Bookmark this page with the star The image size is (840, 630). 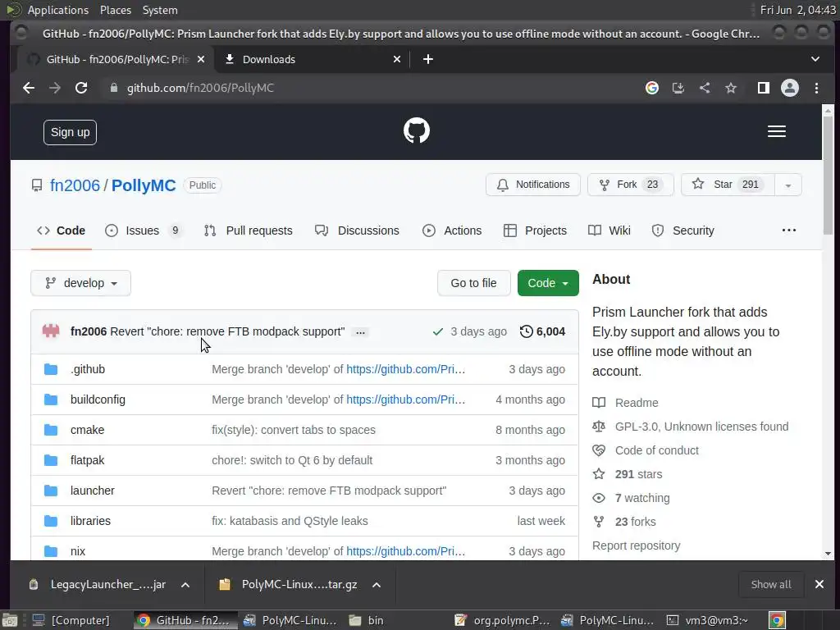click(x=731, y=88)
